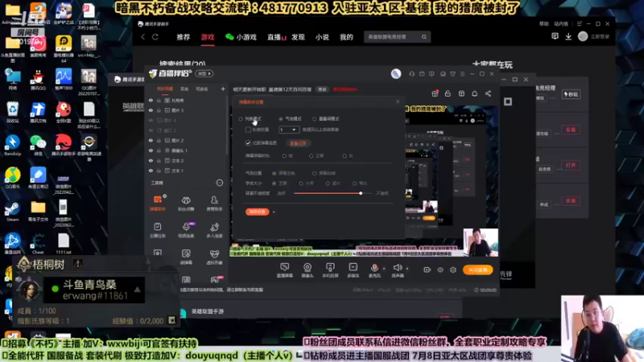Click 立即登录 in Tencent assistant
This screenshot has width=644, height=362.
pyautogui.click(x=600, y=36)
